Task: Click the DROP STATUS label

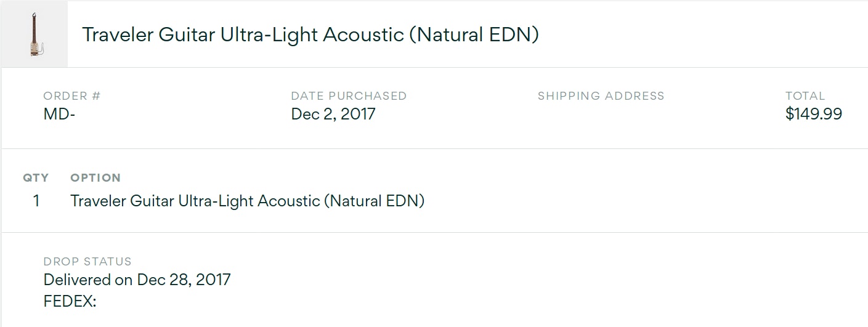Action: coord(87,262)
